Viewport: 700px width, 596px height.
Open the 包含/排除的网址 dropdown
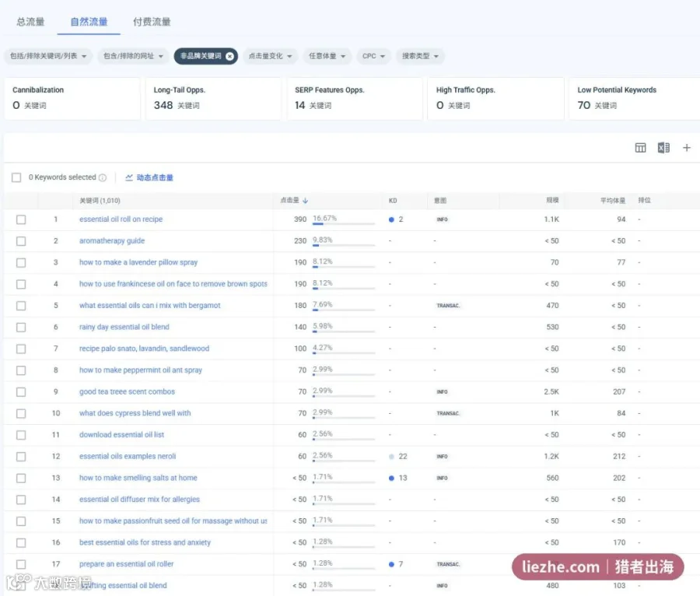[x=133, y=56]
